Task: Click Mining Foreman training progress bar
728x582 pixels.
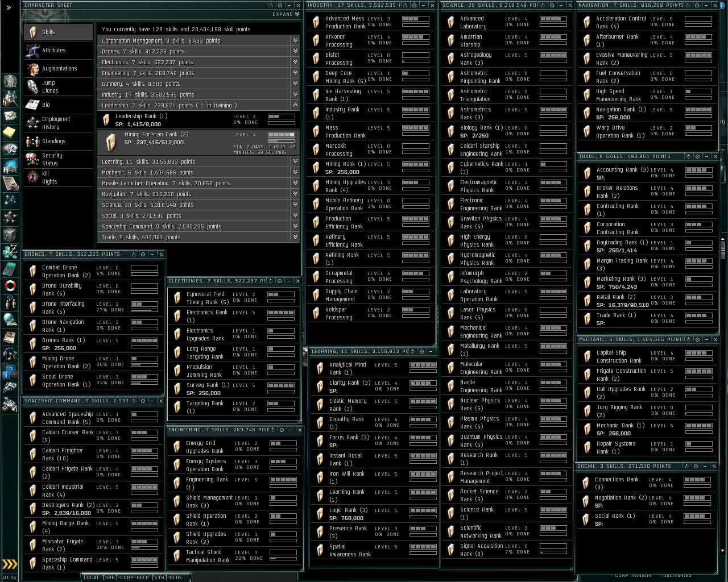Action: click(281, 141)
